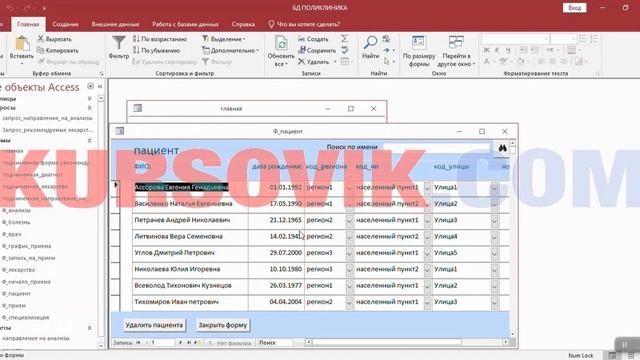Click the Cut (Вырезать) scissors icon
The image size is (640, 360).
[x=40, y=39]
